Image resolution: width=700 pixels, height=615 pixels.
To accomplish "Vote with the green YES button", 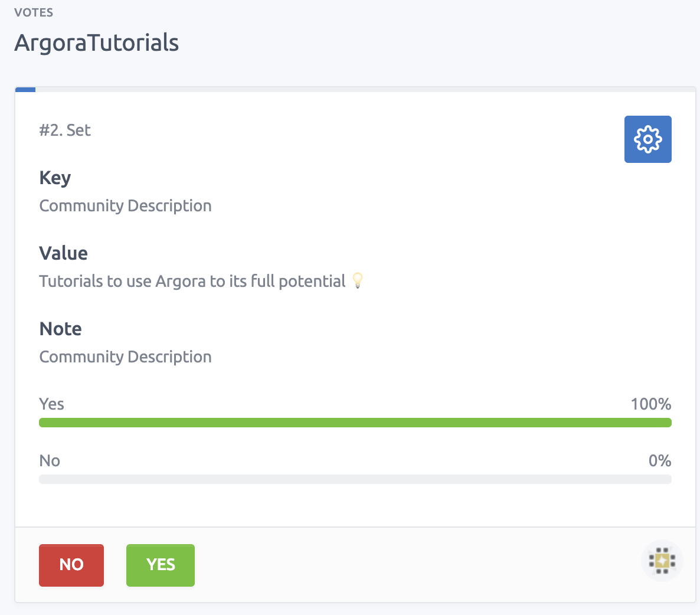I will [161, 565].
